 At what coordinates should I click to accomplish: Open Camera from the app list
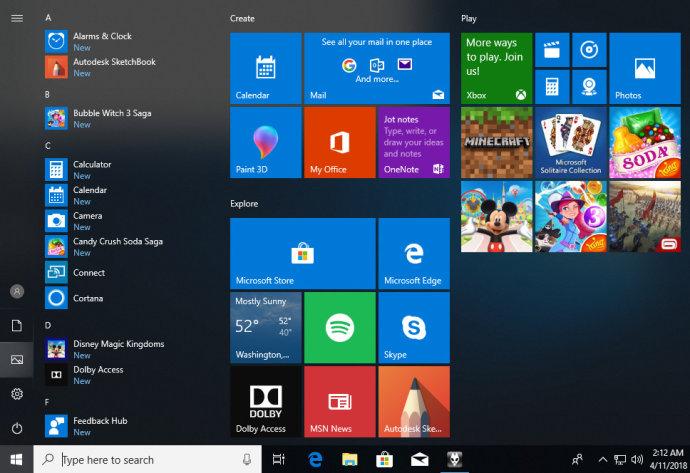point(128,221)
